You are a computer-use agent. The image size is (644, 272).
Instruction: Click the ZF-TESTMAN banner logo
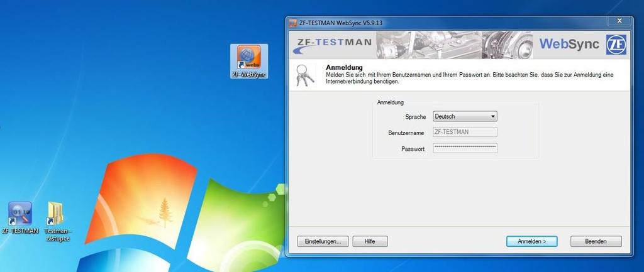coord(333,45)
